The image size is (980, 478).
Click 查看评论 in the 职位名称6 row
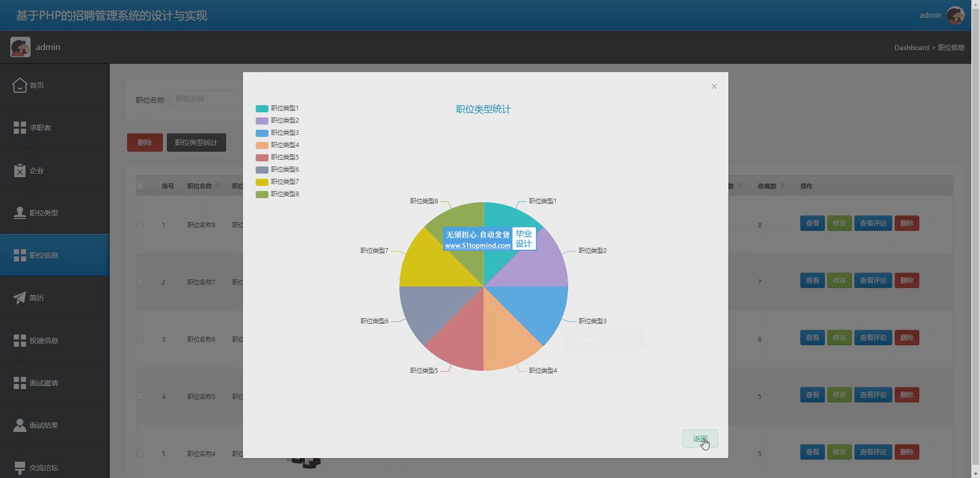[873, 338]
